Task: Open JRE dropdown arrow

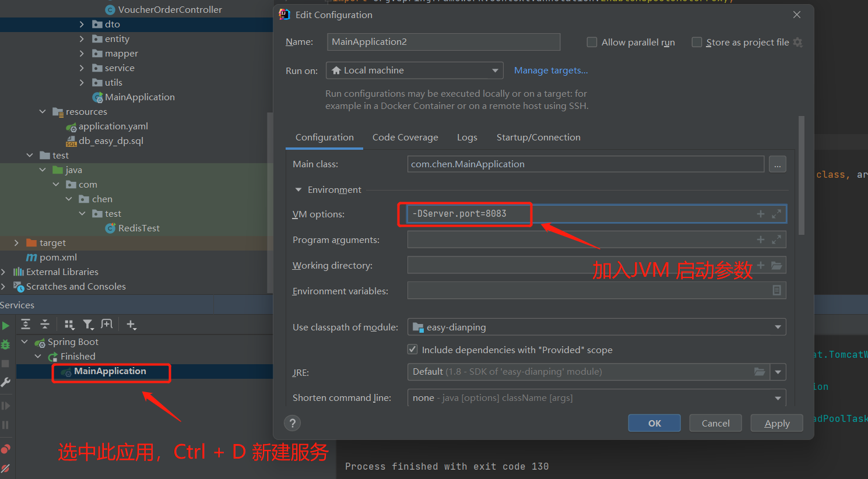Action: pos(778,372)
